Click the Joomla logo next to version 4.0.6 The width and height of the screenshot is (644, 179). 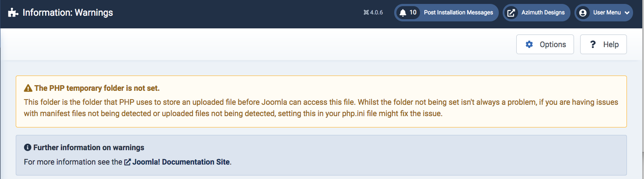(366, 13)
